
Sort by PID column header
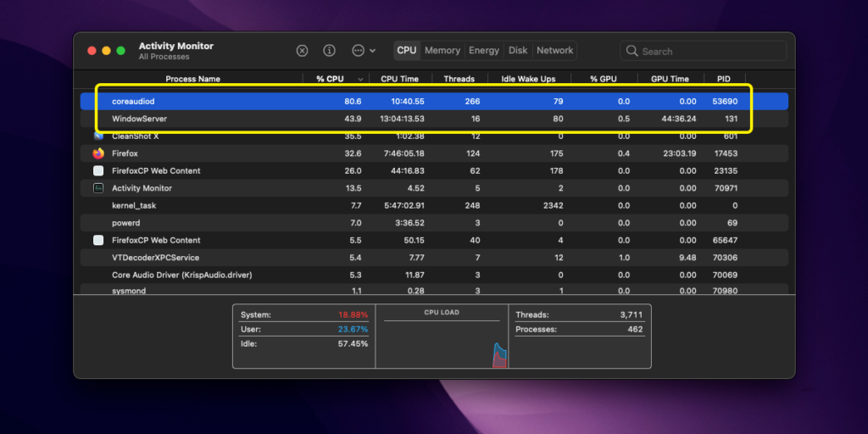tap(724, 79)
